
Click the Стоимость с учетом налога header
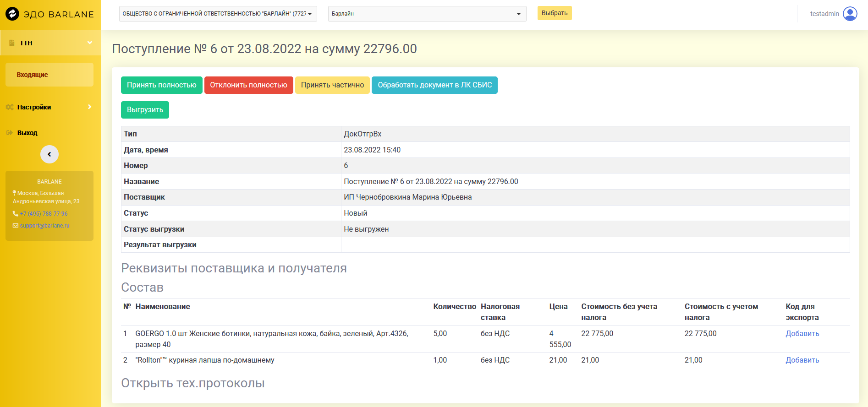click(721, 312)
